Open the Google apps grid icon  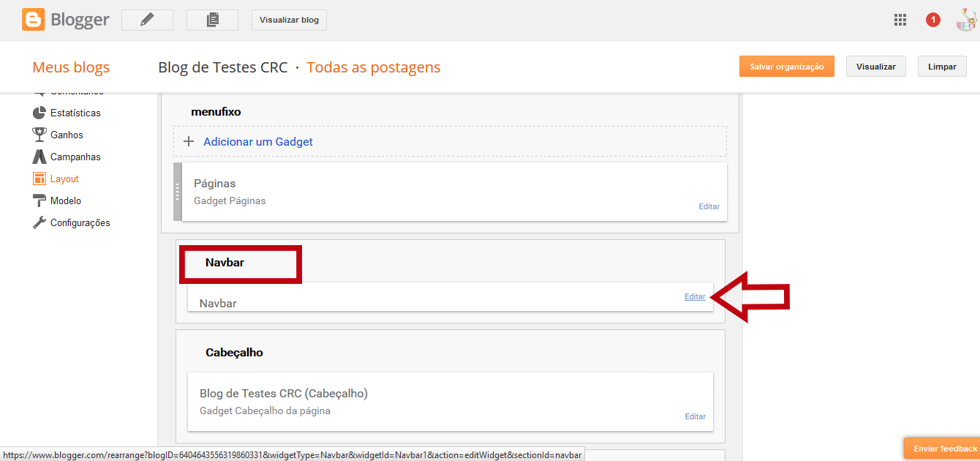tap(900, 20)
